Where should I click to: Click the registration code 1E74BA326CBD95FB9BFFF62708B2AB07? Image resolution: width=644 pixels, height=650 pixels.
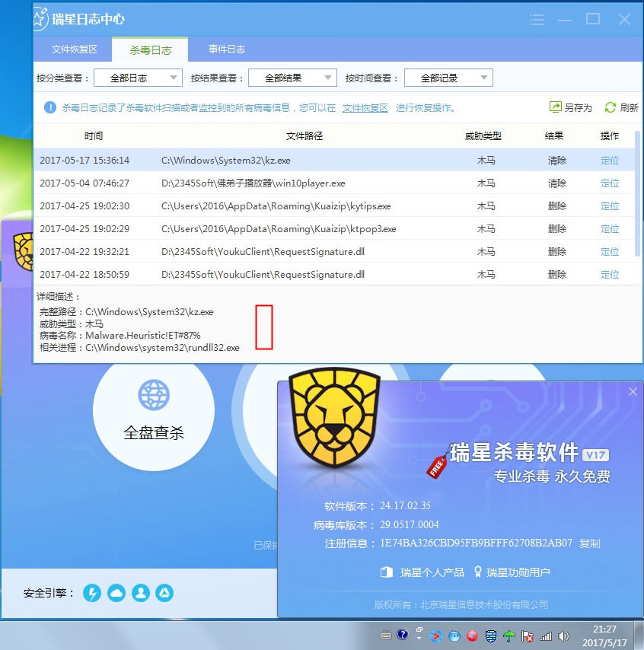click(476, 543)
